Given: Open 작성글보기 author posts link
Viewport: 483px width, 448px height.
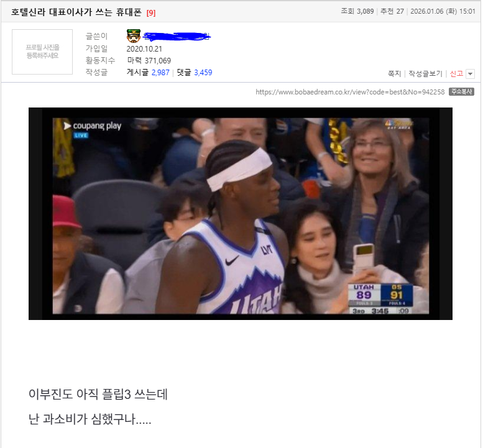Looking at the screenshot, I should [x=425, y=74].
